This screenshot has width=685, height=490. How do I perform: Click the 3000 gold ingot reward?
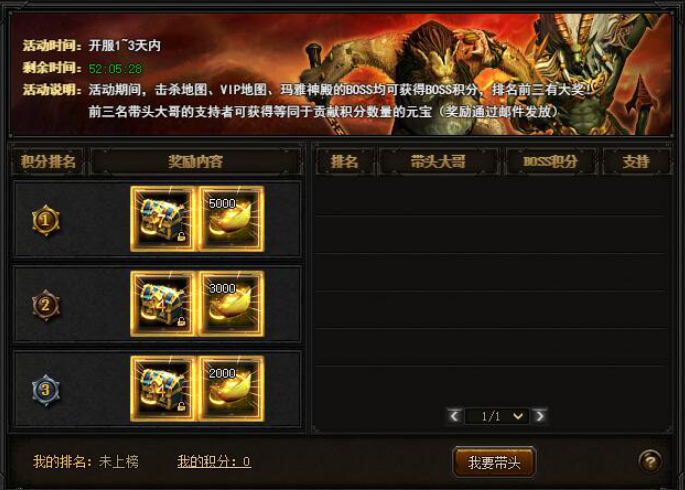pos(231,304)
